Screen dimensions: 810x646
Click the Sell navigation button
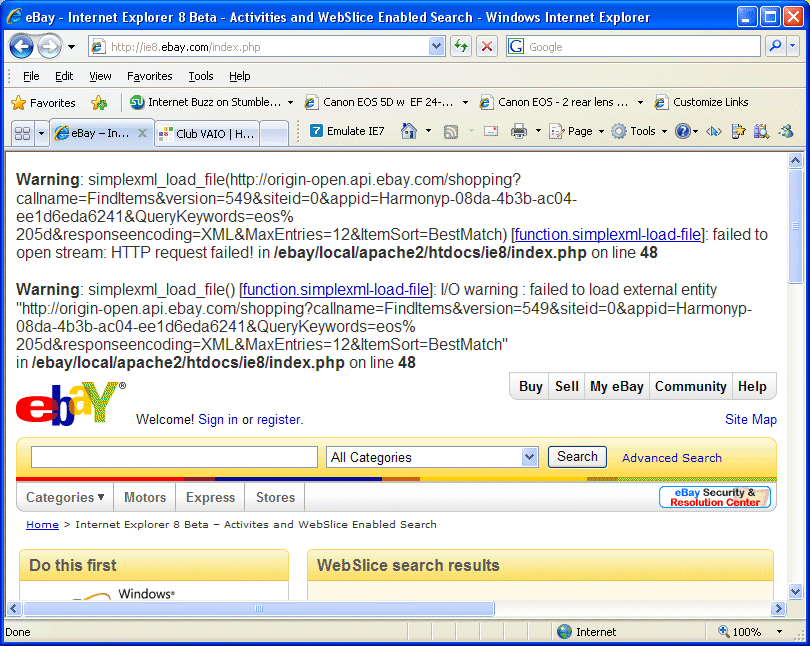(x=567, y=386)
